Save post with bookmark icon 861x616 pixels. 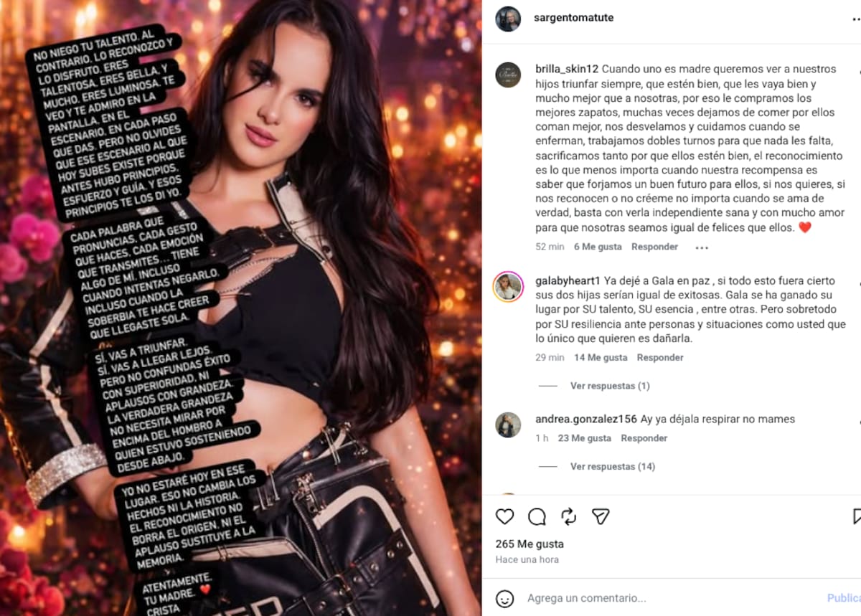[857, 516]
